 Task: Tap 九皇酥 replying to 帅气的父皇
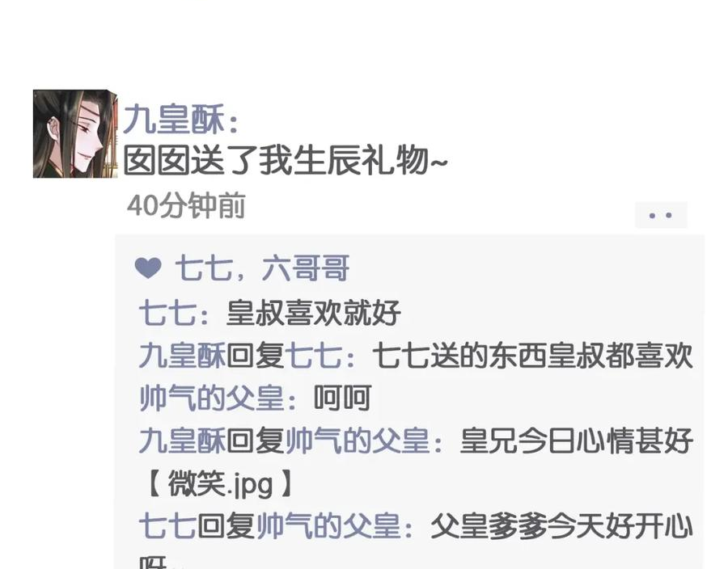(183, 440)
